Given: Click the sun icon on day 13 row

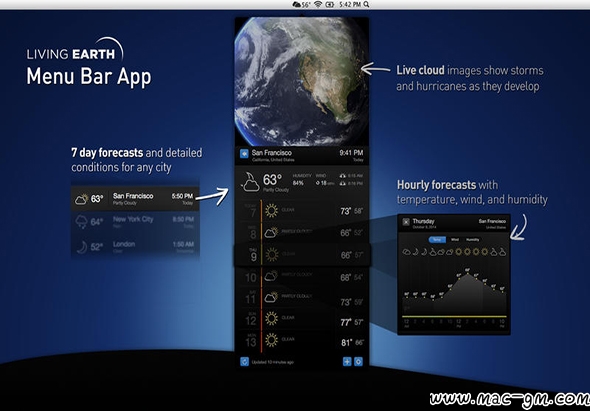Looking at the screenshot, I should 271,340.
